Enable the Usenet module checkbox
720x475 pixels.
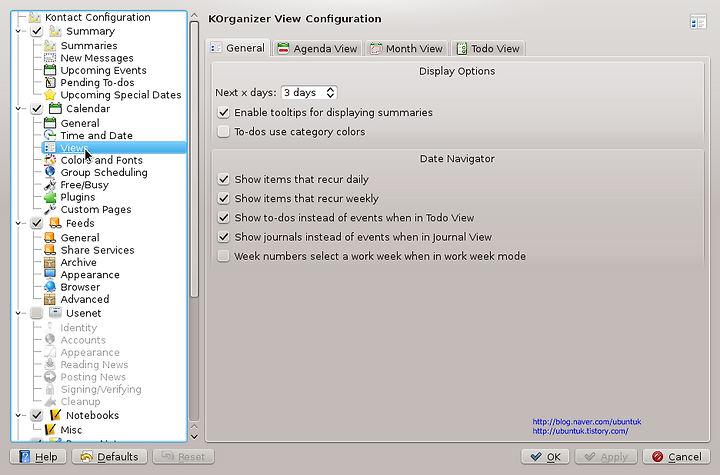(37, 313)
